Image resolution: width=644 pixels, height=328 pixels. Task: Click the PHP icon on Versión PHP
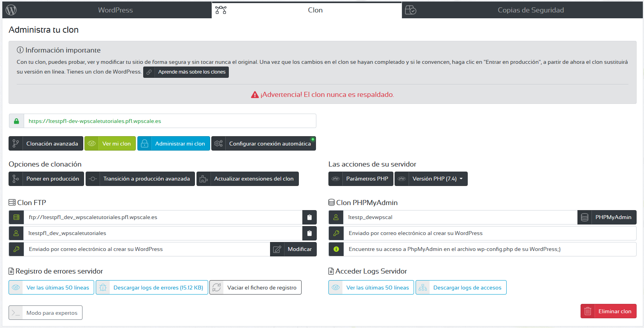click(402, 179)
